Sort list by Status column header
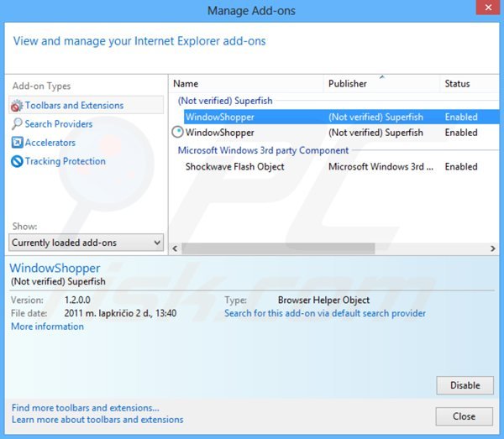 pyautogui.click(x=470, y=84)
